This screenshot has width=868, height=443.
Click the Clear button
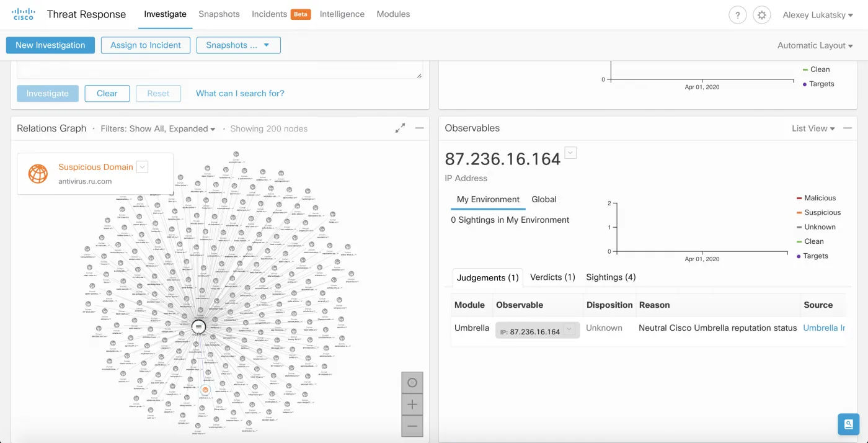pos(107,94)
